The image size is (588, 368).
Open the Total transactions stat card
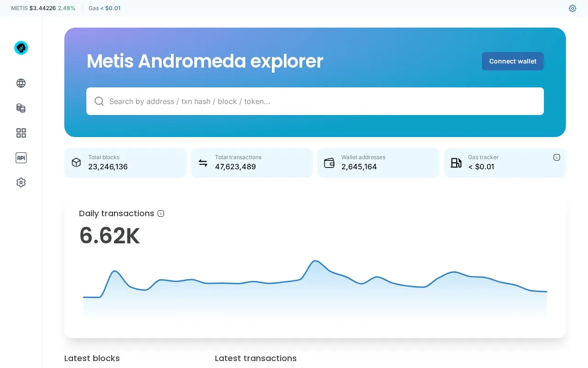[252, 162]
